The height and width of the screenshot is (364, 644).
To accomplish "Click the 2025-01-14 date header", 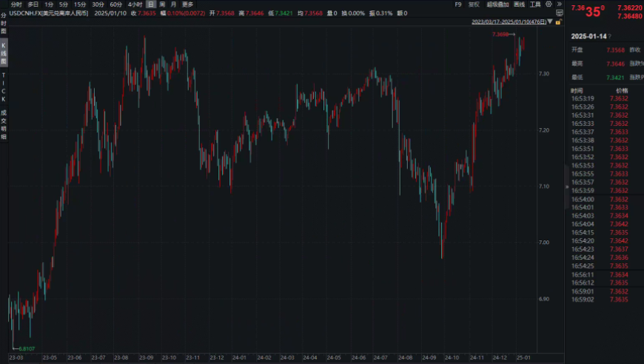I will [x=588, y=36].
